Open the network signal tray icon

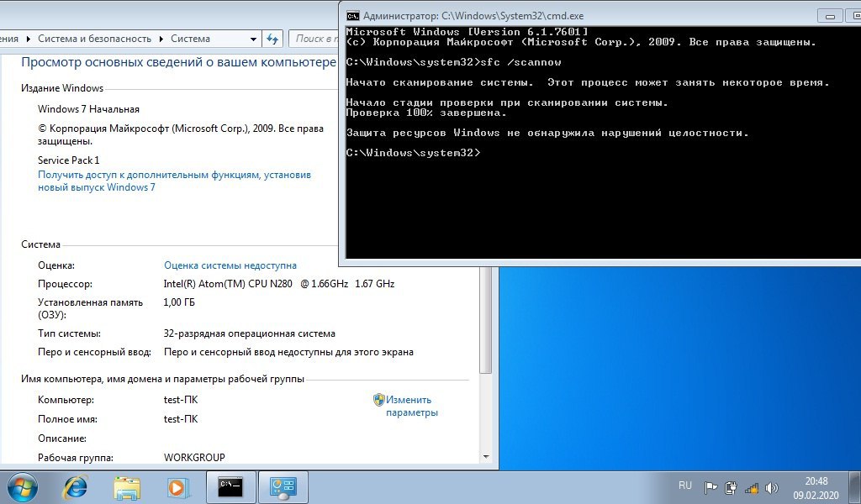[x=752, y=487]
